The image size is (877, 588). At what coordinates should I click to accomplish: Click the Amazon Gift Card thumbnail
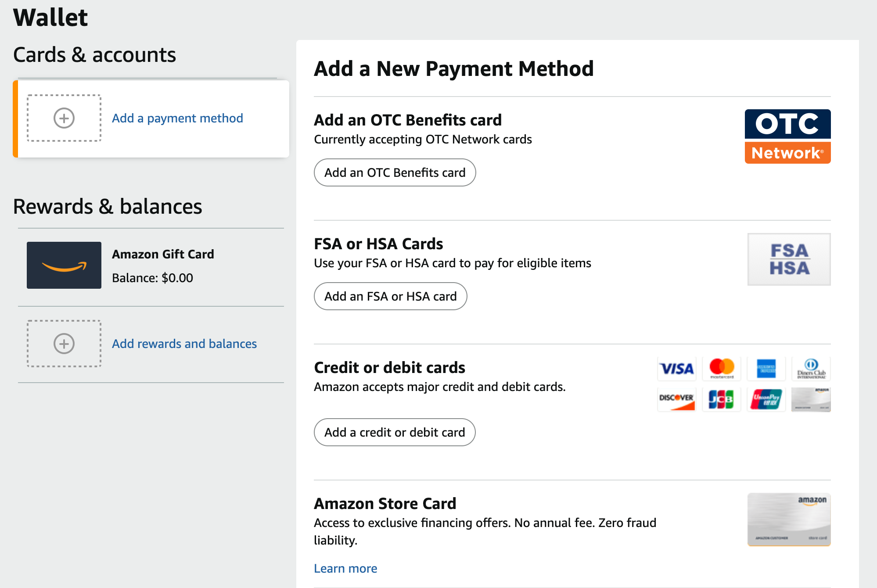pyautogui.click(x=64, y=265)
